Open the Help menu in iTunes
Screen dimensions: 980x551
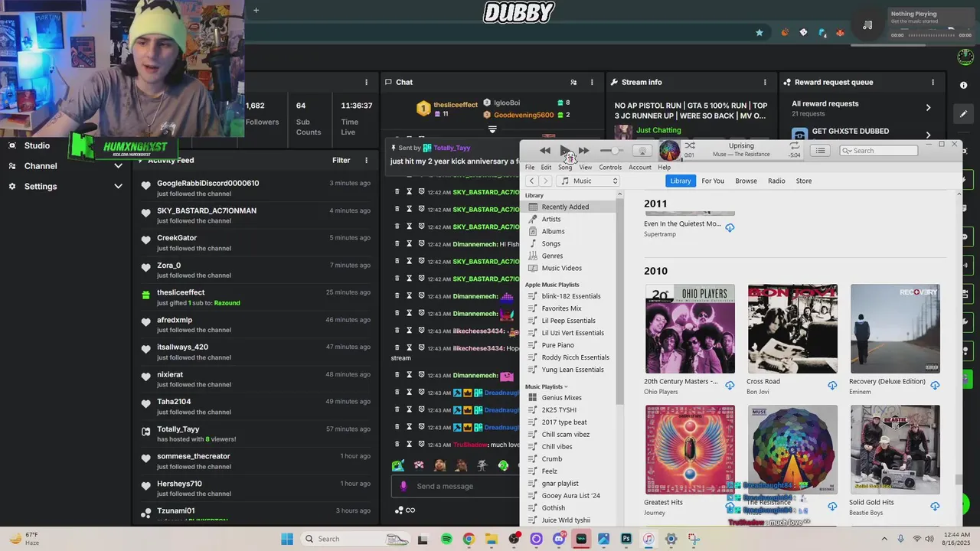(x=665, y=167)
